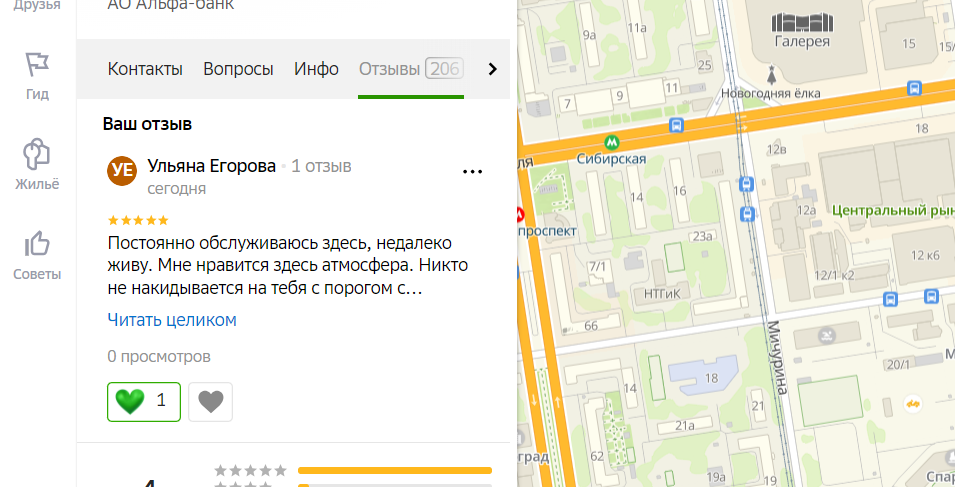Switch to the Вопросы tab
Screen dimensions: 955x487
click(x=238, y=69)
